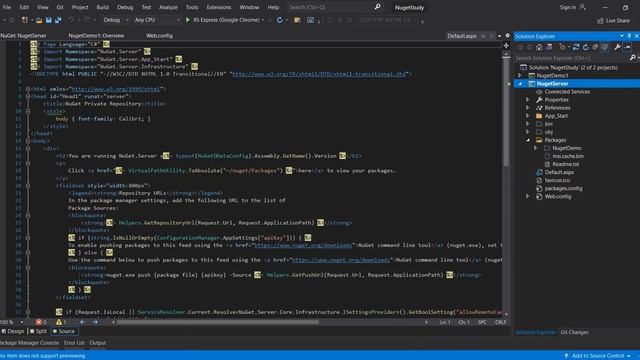Expand the References node
The width and height of the screenshot is (640, 360).
528,108
